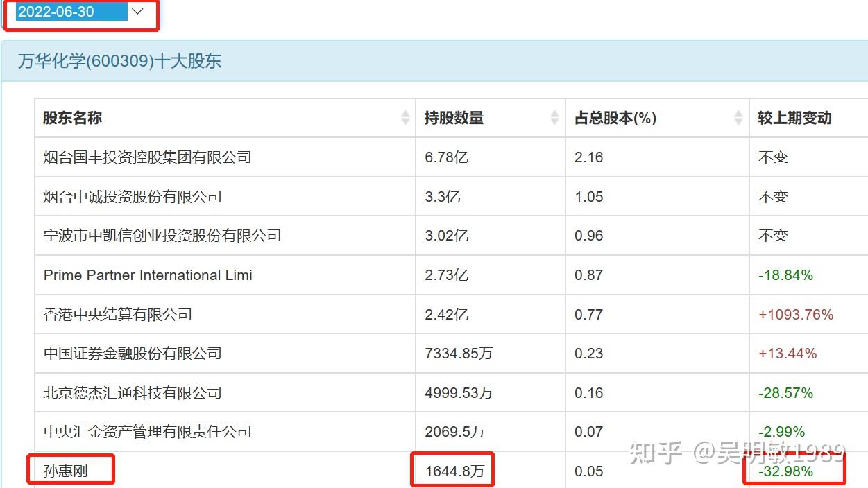Click the 6.78亿 holding value
868x488 pixels.
(447, 157)
